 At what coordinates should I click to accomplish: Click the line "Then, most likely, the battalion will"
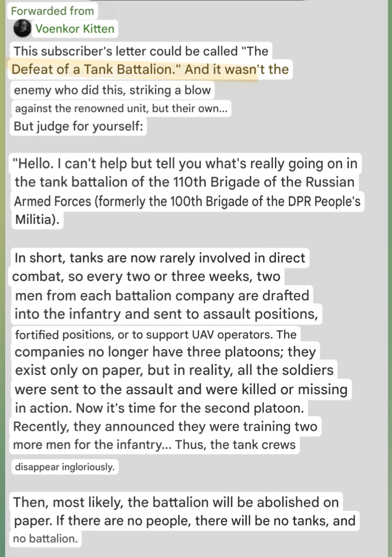coord(176,502)
